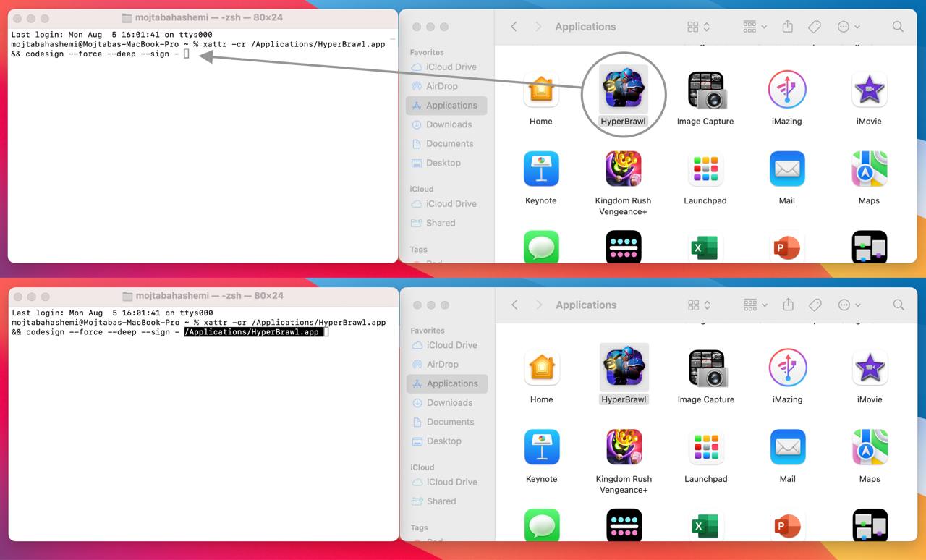The height and width of the screenshot is (560, 926).
Task: Open Shared in upper Finder sidebar
Action: [446, 223]
